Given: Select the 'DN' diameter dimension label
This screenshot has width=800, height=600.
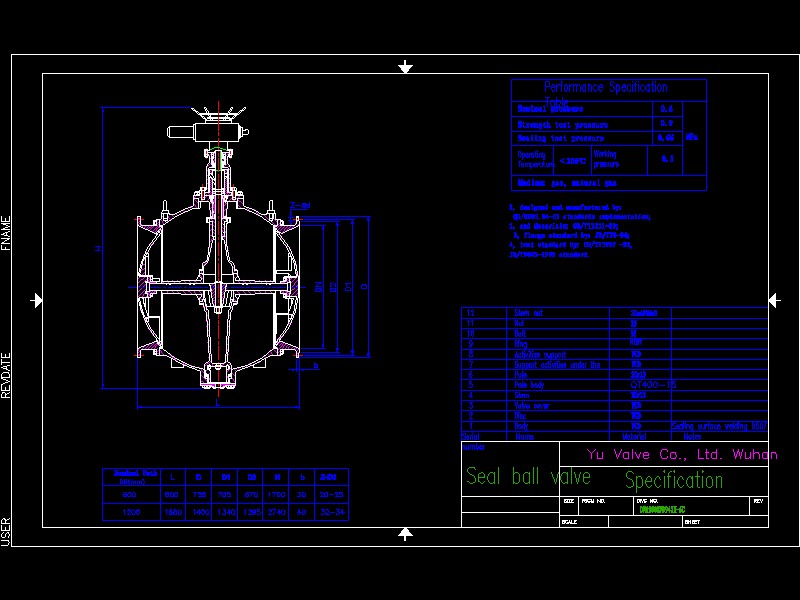Looking at the screenshot, I should click(319, 287).
